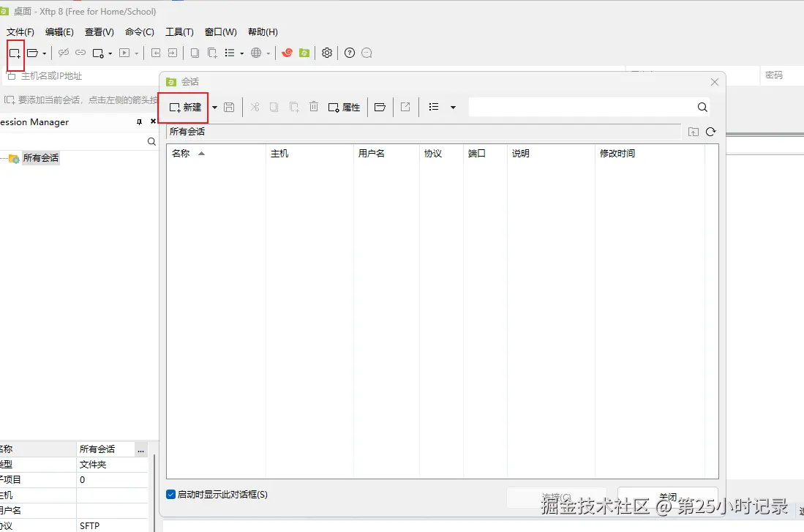Viewport: 804px width, 532px height.
Task: Click the disconnect broken-link icon
Action: point(64,53)
